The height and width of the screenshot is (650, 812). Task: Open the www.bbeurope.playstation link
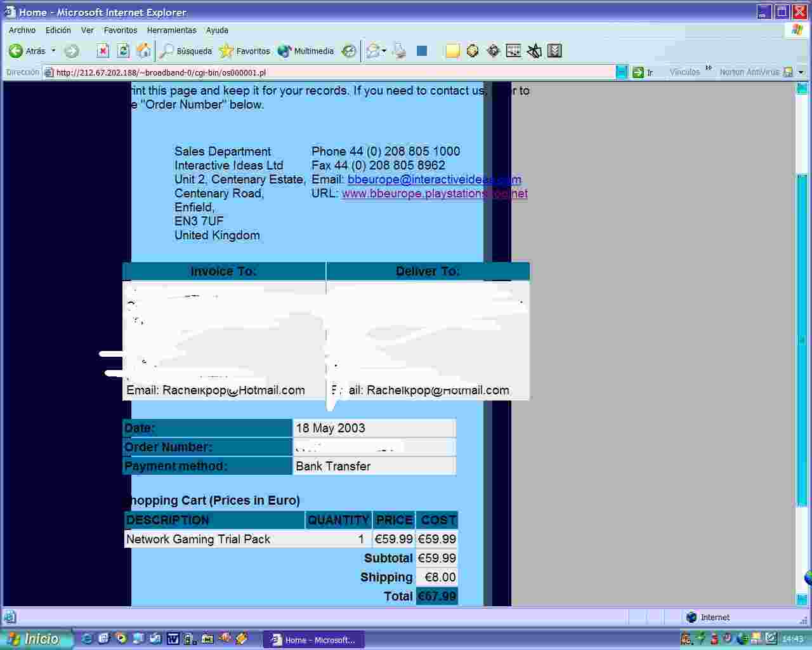[x=435, y=194]
